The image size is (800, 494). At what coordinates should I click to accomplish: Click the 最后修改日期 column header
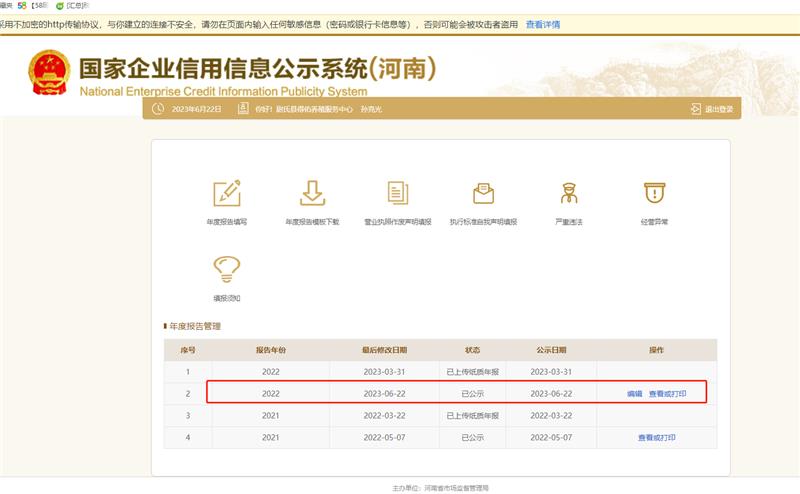384,350
